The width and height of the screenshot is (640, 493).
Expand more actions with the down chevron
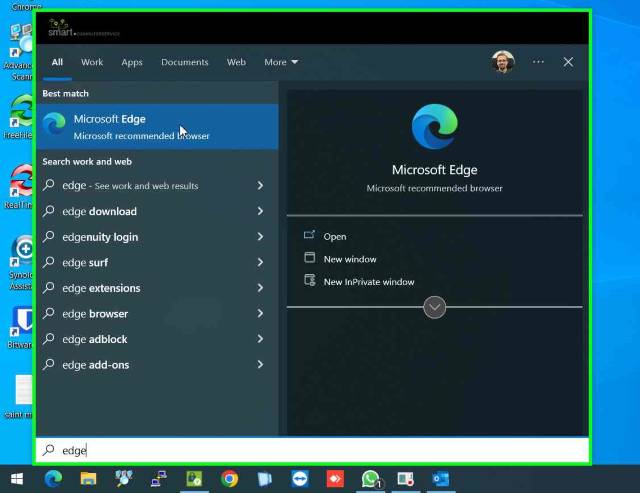[x=434, y=308]
